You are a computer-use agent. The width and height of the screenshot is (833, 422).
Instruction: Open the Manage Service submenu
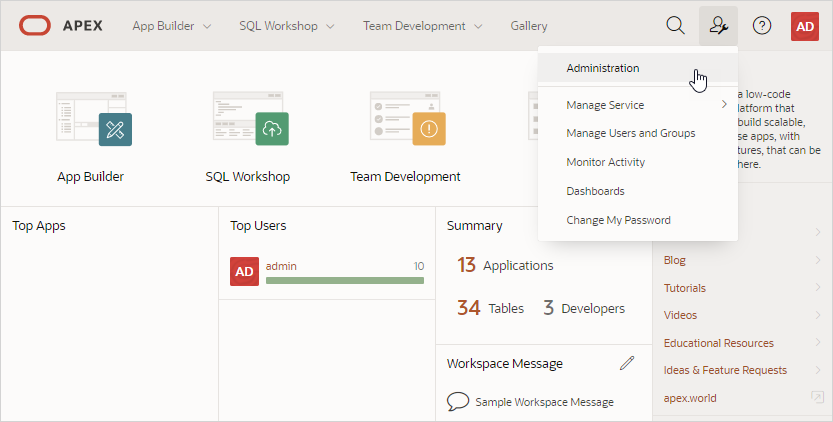point(605,105)
